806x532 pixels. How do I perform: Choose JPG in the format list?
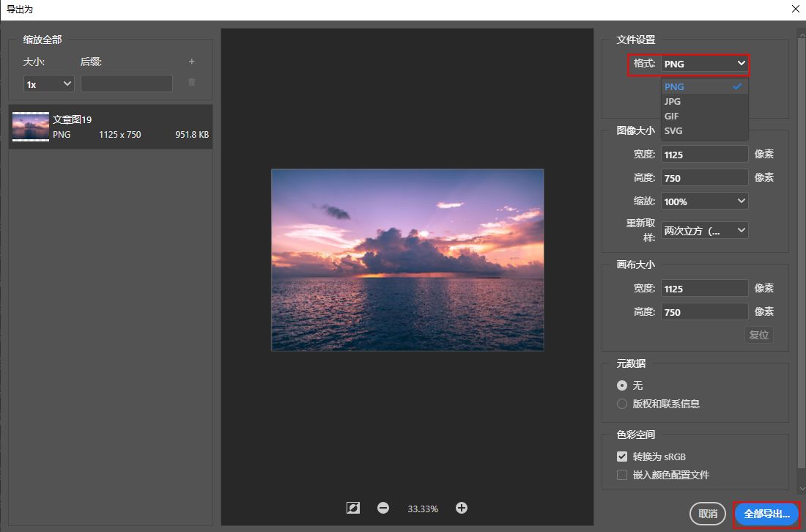pyautogui.click(x=704, y=101)
